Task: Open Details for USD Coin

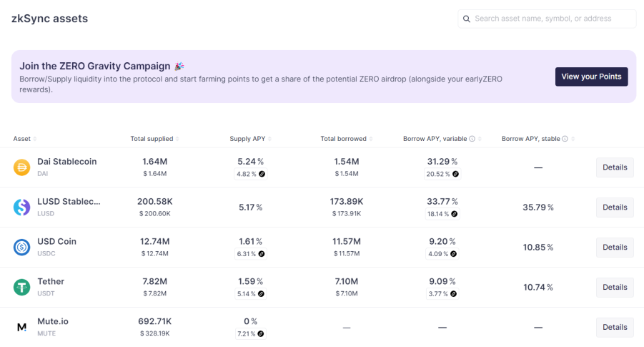Action: (x=615, y=247)
